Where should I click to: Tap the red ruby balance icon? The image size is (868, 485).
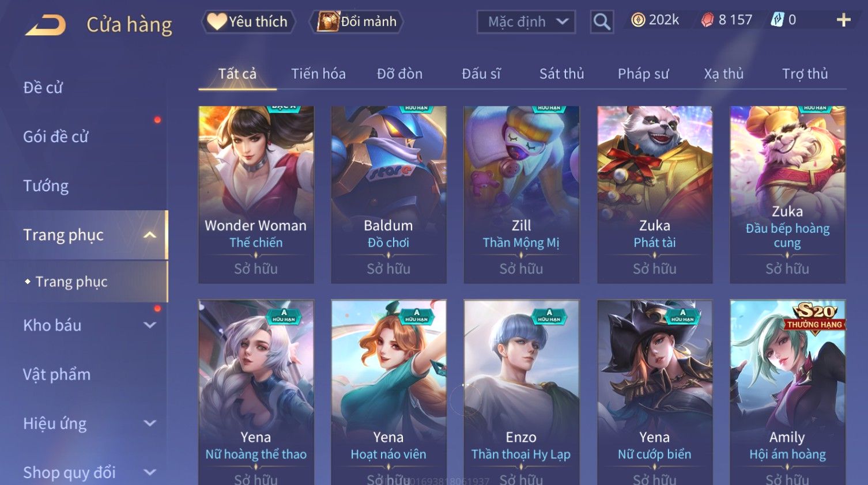click(707, 20)
